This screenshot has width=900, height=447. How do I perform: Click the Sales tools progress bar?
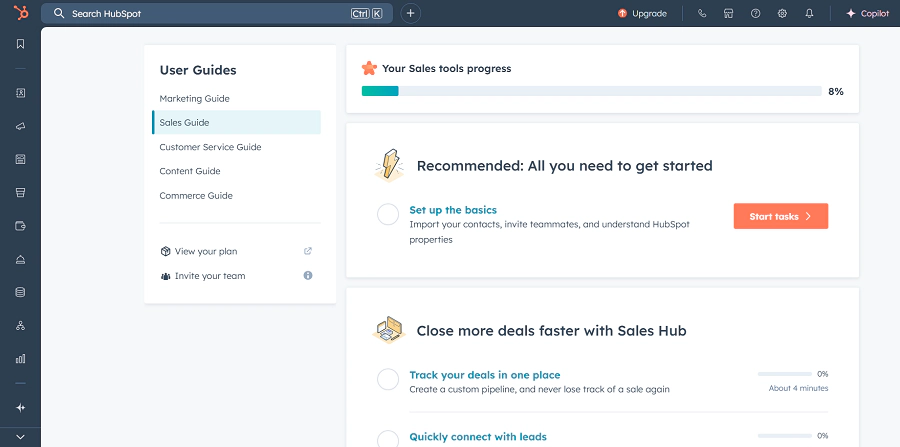[x=592, y=91]
